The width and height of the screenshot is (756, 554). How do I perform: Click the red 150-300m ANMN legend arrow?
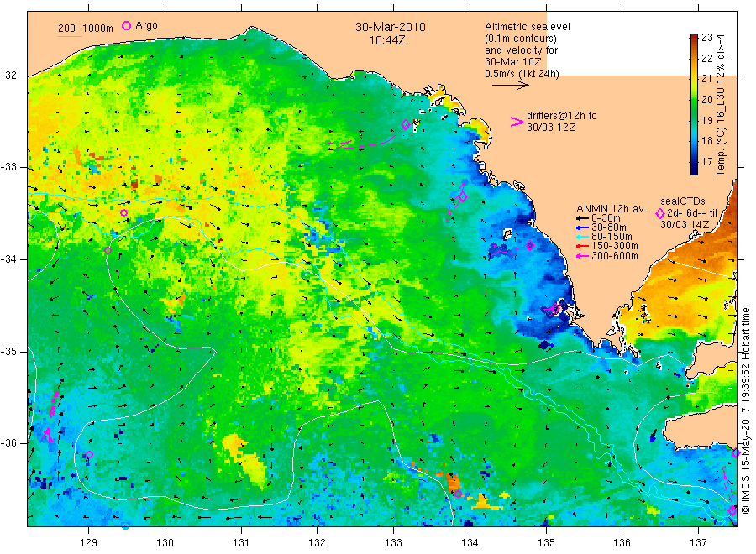(582, 246)
